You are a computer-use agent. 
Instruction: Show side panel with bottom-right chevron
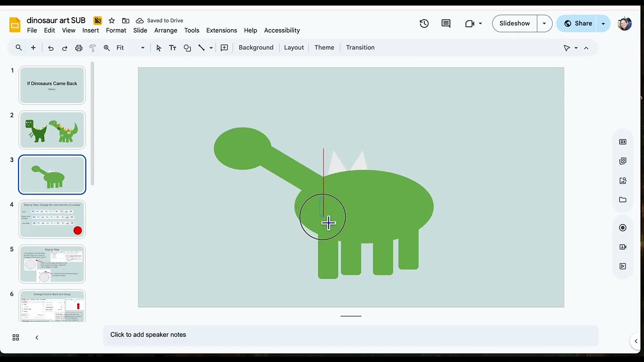click(x=636, y=341)
